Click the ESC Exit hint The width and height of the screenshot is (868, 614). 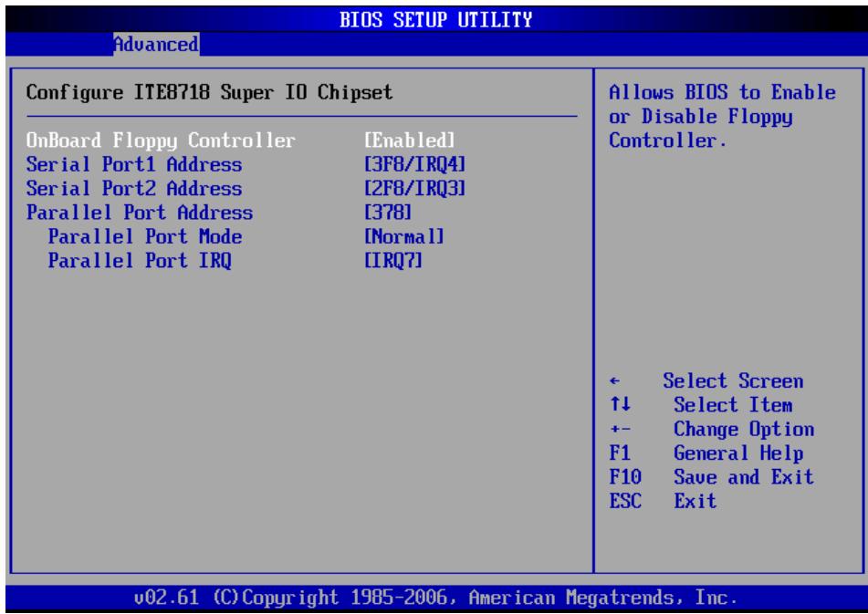(663, 501)
